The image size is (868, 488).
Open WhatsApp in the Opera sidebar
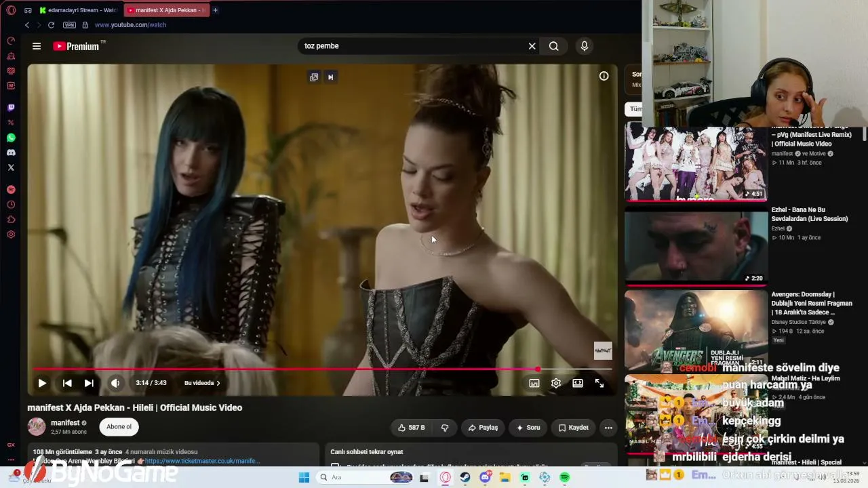point(11,138)
